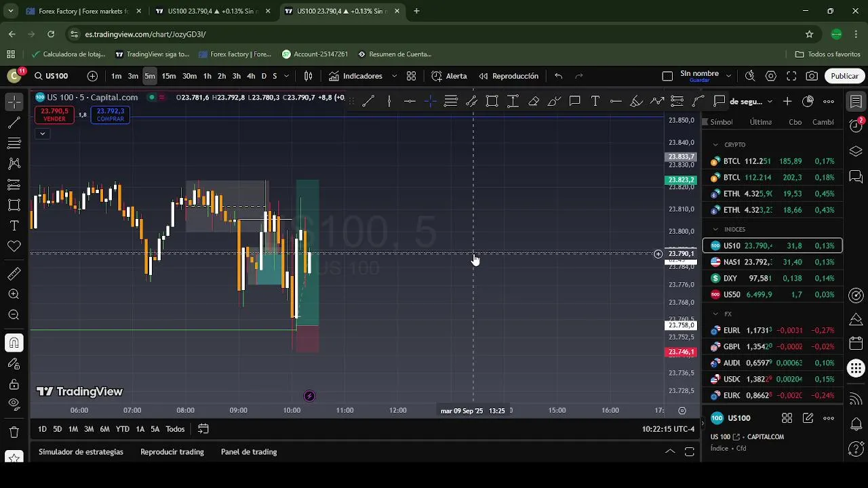868x488 pixels.
Task: Collapse the chart legend chevron
Action: coord(42,134)
